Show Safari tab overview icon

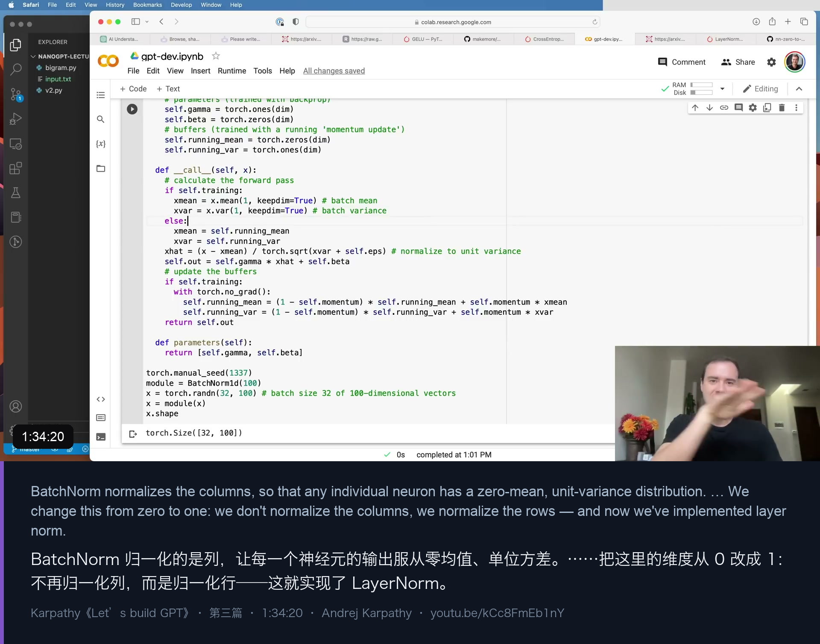point(804,22)
